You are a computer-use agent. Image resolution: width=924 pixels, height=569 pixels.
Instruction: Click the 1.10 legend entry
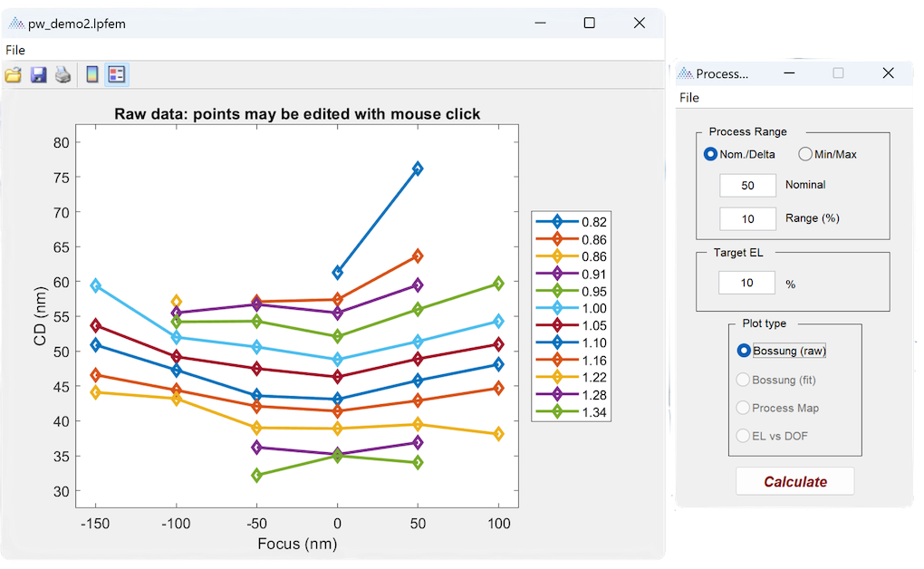(x=571, y=343)
